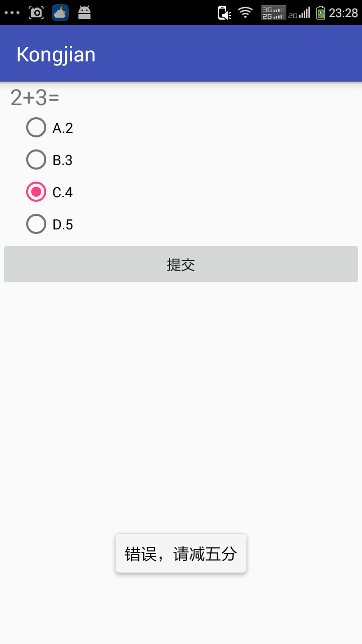Click the Kongjian app title
Screen dimensions: 362x644
coord(56,54)
